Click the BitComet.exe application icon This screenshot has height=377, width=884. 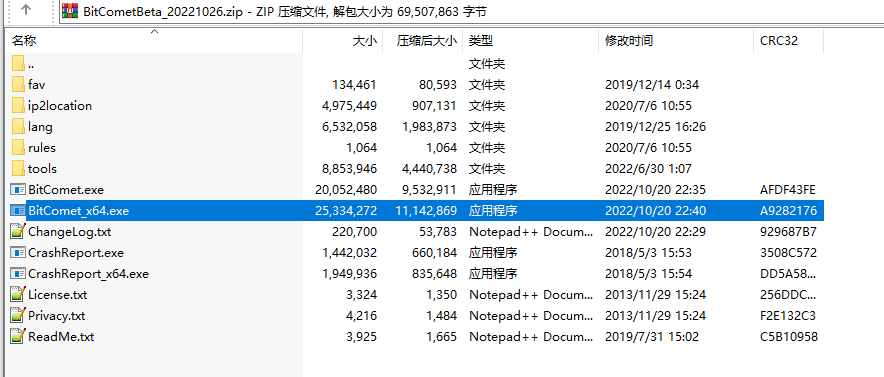[18, 190]
